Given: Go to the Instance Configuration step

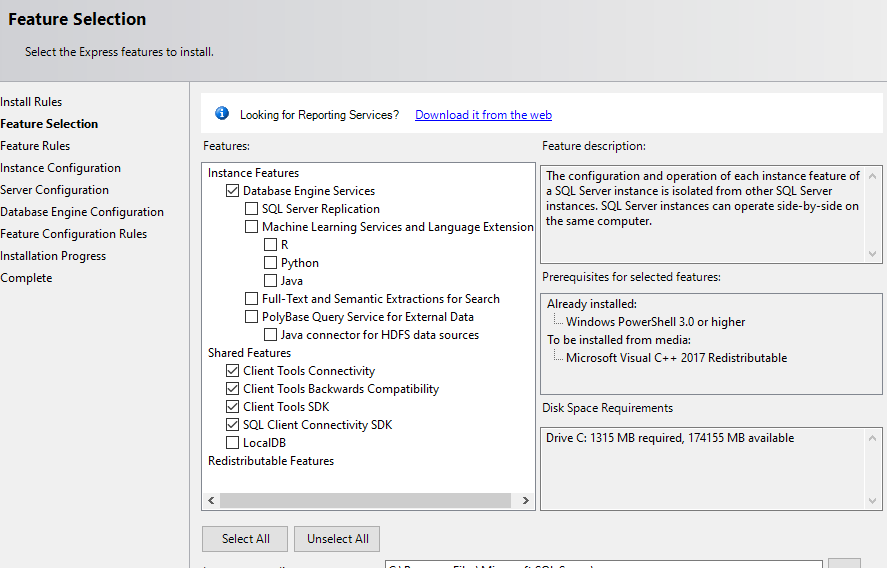Looking at the screenshot, I should (x=61, y=168).
